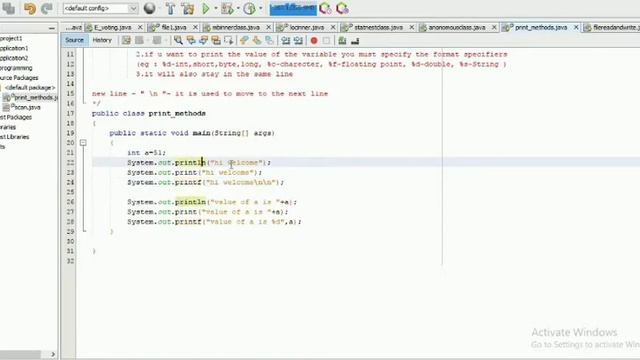Screen dimensions: 640x360
Task: Go to previous search occurrence
Action: click(x=191, y=40)
